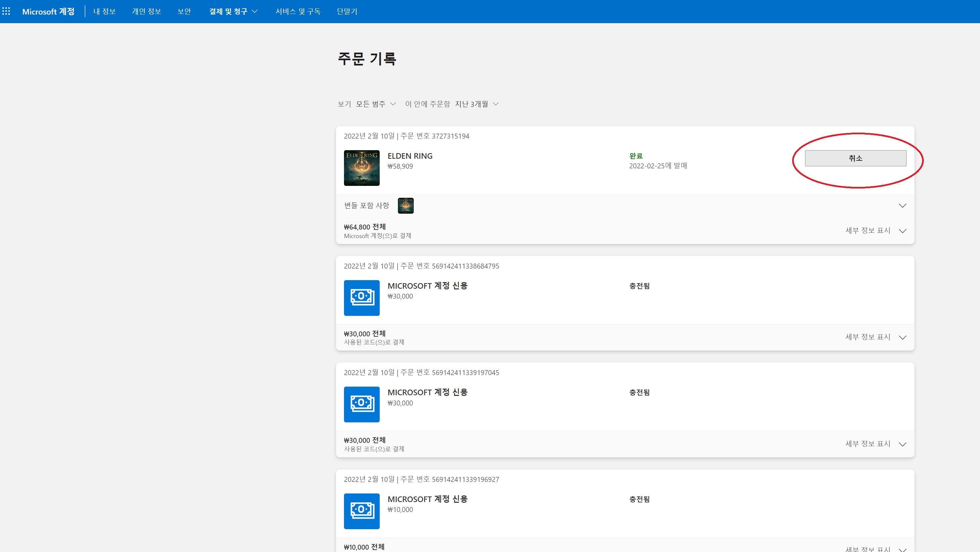Open the 단말기 tab
This screenshot has height=552, width=980.
pos(347,12)
